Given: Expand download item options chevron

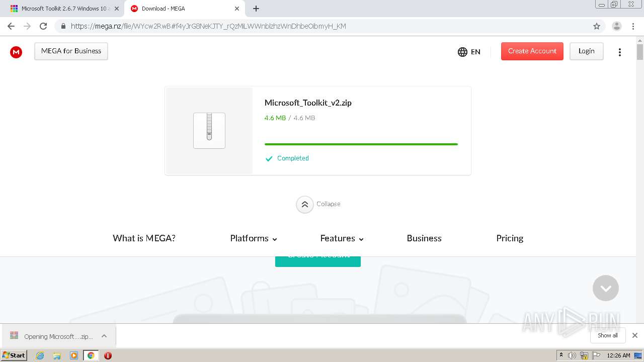Looking at the screenshot, I should (104, 336).
